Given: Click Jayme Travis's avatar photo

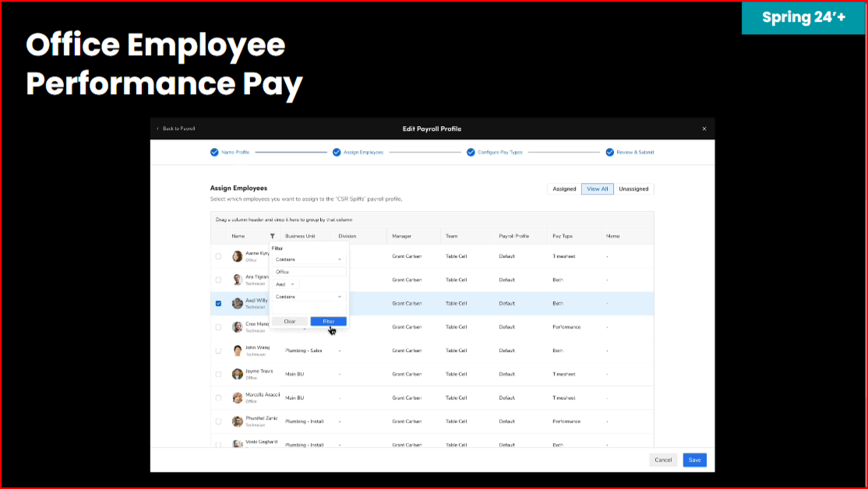Looking at the screenshot, I should [x=238, y=374].
